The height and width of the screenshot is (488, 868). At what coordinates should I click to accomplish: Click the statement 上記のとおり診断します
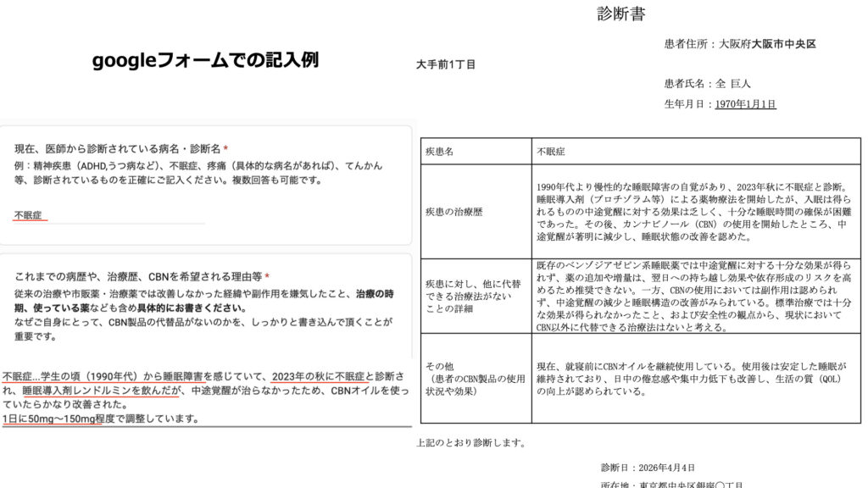coord(470,442)
